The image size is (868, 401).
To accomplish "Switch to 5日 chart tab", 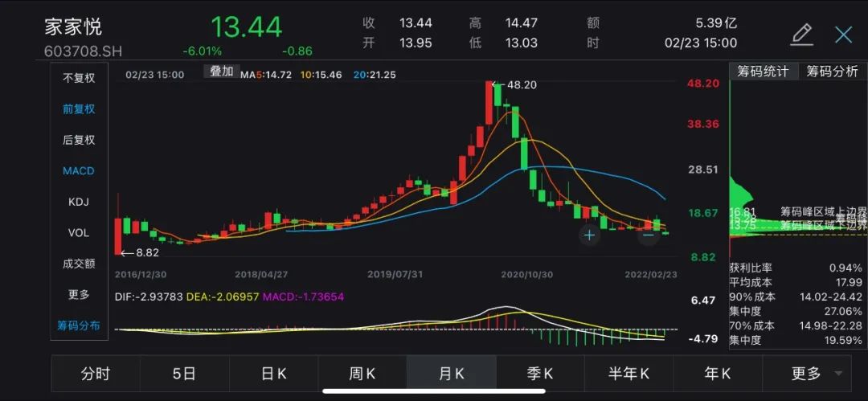I will pos(184,374).
